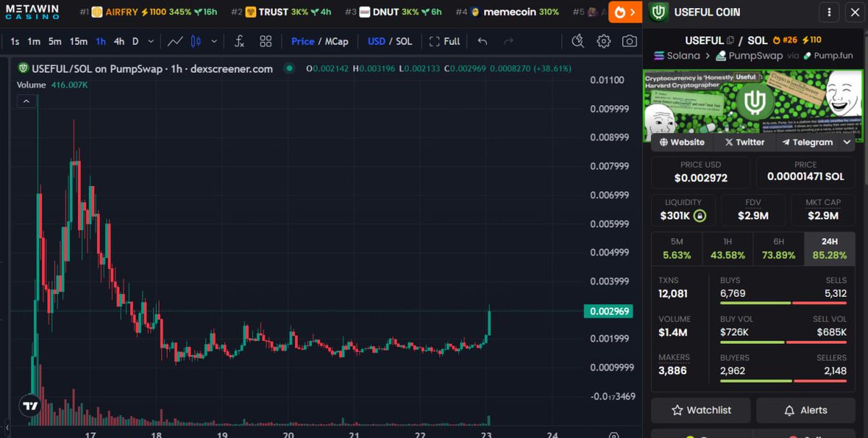Image resolution: width=868 pixels, height=438 pixels.
Task: Select the 1h timeframe
Action: click(x=101, y=41)
